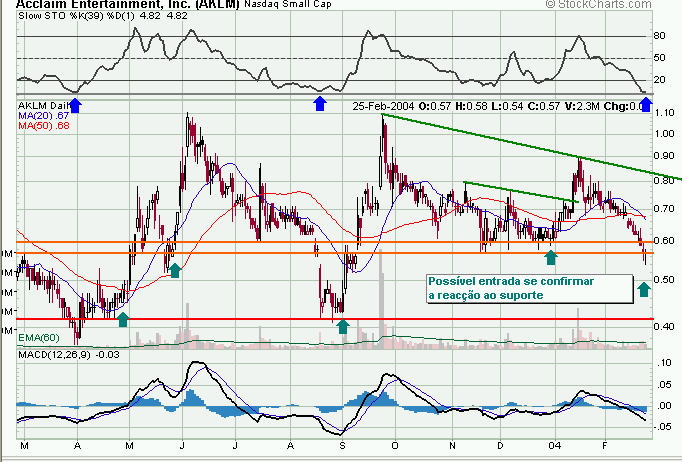The width and height of the screenshot is (682, 462).
Task: Click the 0.40 price axis label
Action: [664, 326]
